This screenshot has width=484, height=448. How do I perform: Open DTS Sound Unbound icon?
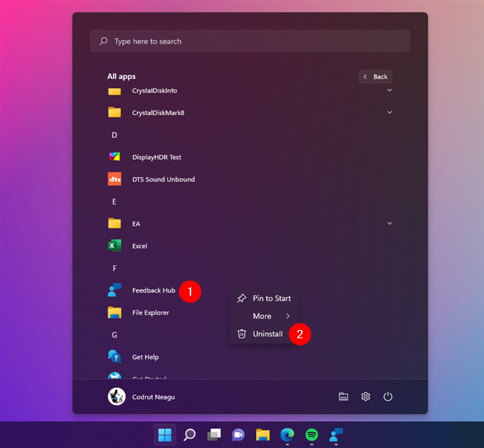pyautogui.click(x=114, y=179)
